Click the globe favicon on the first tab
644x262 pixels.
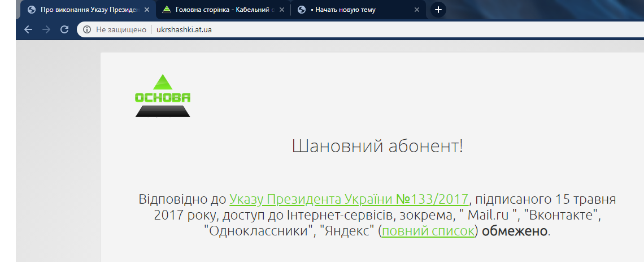(x=31, y=10)
